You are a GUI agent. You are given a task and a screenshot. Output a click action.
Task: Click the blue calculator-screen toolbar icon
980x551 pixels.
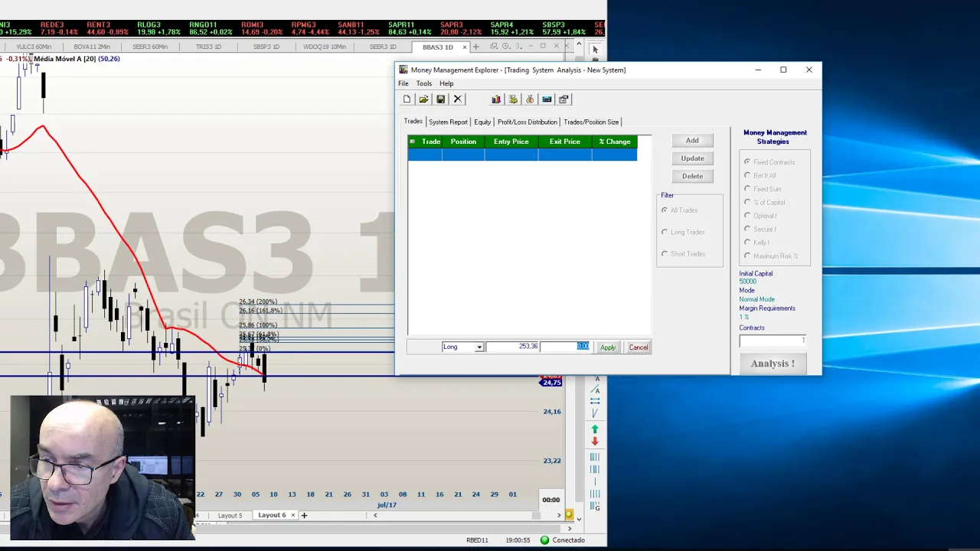[x=547, y=99]
